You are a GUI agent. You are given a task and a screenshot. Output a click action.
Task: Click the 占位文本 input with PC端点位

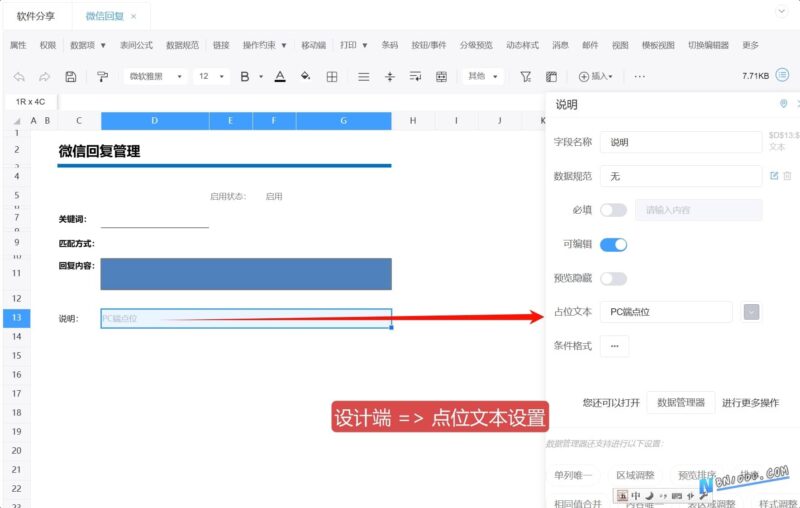[x=666, y=312]
